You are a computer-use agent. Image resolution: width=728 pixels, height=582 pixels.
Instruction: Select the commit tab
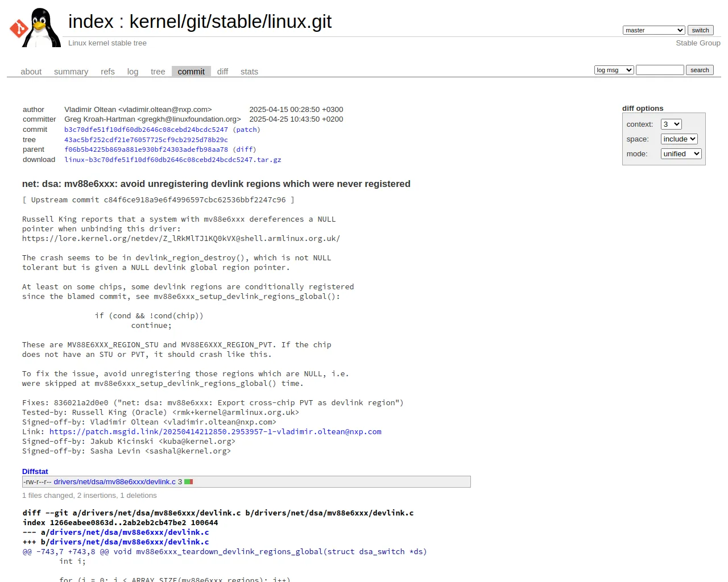pyautogui.click(x=191, y=72)
